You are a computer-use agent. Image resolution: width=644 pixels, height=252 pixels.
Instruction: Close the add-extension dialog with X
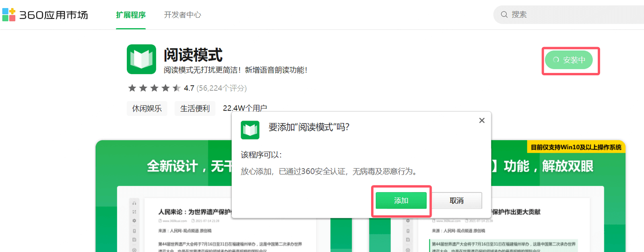click(x=482, y=121)
